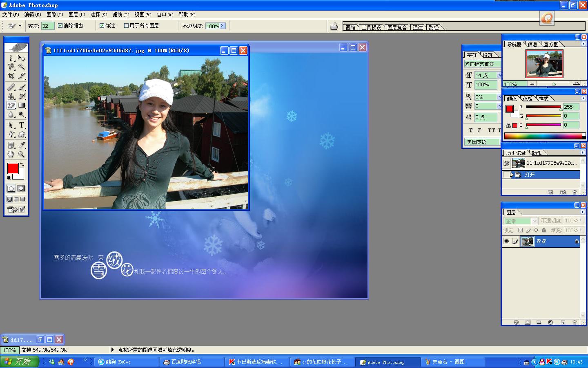Open the Layers panel options menu
Image resolution: width=588 pixels, height=368 pixels.
583,212
